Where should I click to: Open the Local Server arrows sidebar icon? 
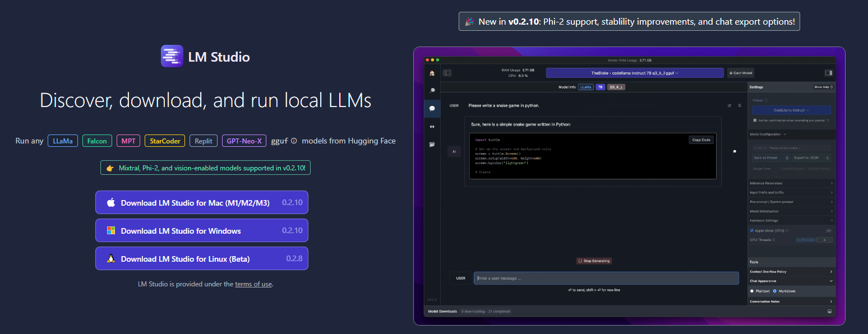[432, 126]
